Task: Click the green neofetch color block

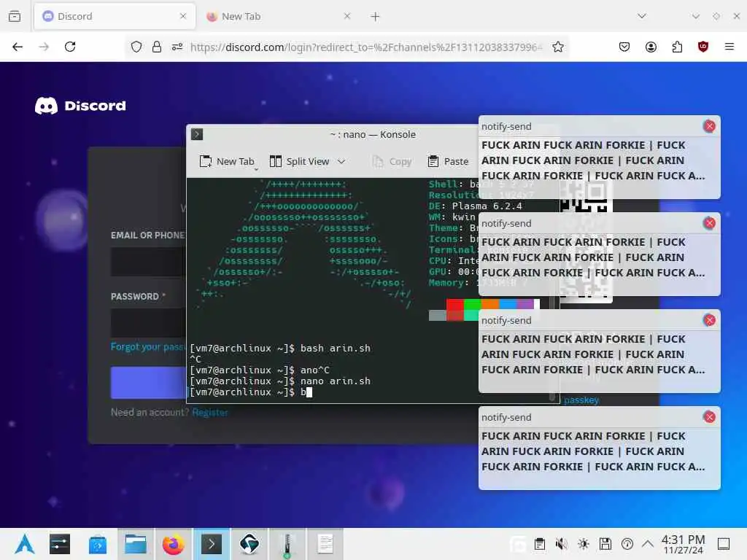Action: 472,304
